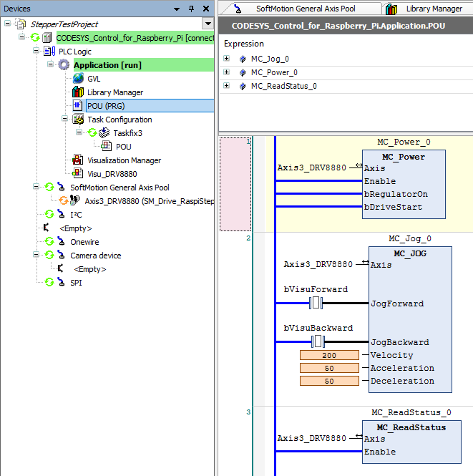Screen dimensions: 473x476
Task: Click the Velocity value field showing 200
Action: pos(329,356)
